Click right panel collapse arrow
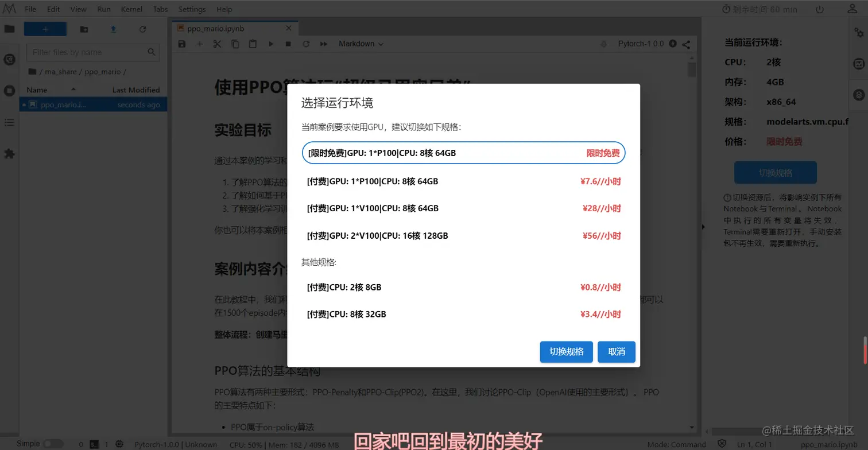868x450 pixels. 703,227
